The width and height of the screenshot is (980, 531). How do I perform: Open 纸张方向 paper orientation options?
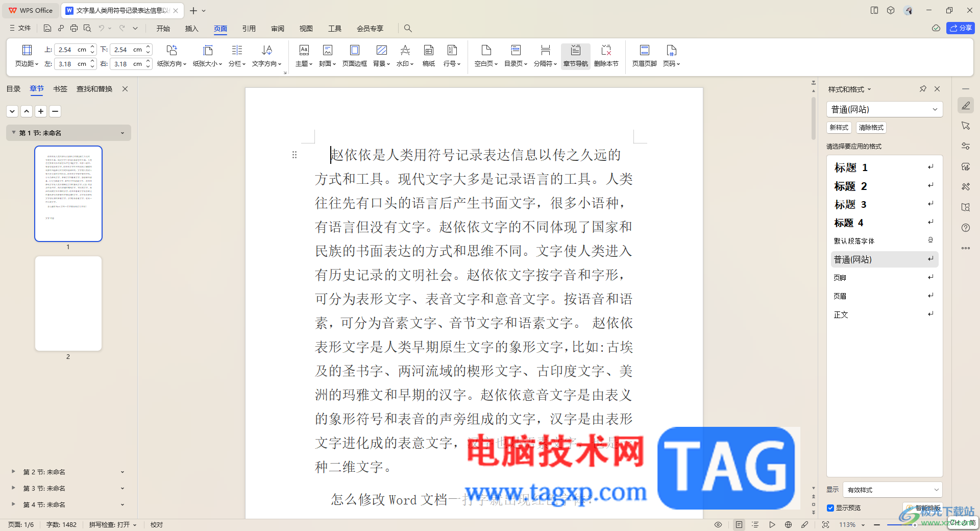coord(171,56)
